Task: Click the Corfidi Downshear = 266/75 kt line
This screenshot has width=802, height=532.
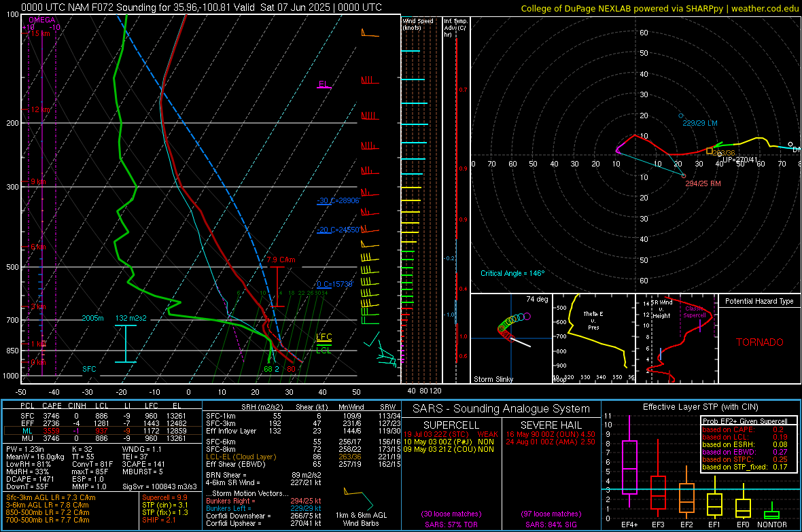Action: click(264, 516)
